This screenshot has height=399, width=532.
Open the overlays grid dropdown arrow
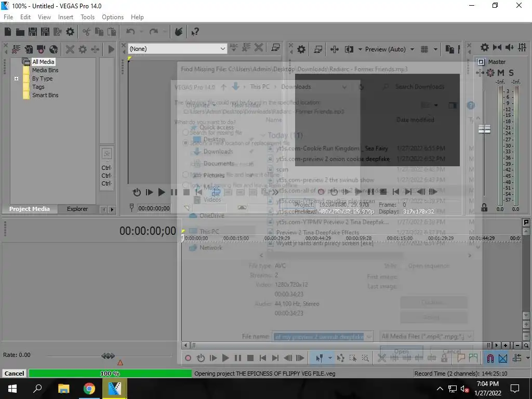point(435,49)
